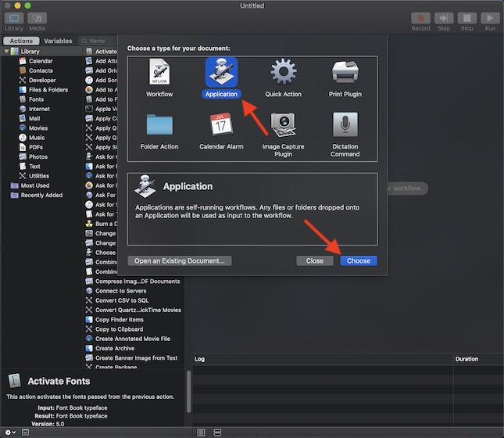Choose the Application document type

tap(221, 73)
